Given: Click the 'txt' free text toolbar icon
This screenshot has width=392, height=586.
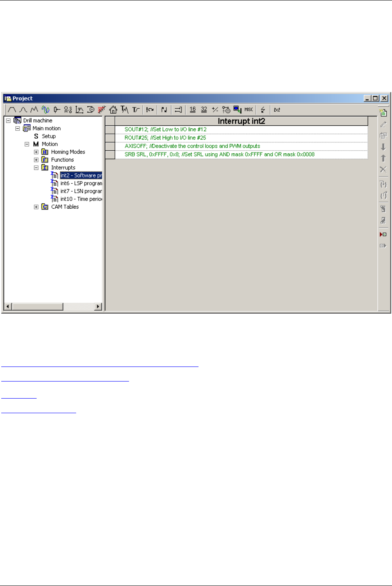Looking at the screenshot, I should click(277, 110).
